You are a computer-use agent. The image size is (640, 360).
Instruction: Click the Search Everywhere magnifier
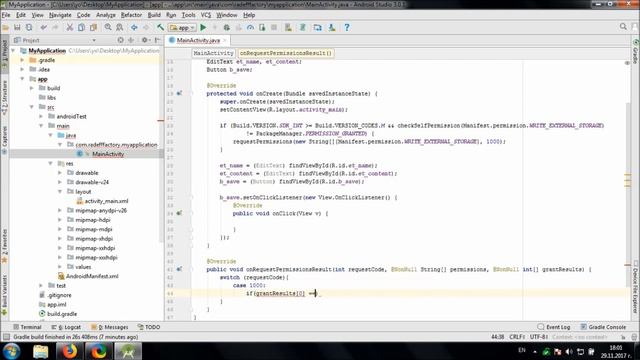(623, 27)
